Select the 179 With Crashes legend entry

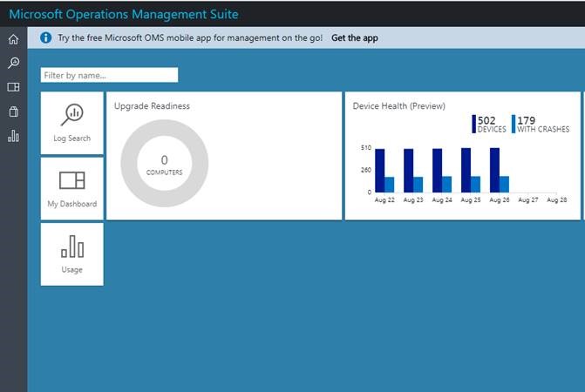(541, 125)
